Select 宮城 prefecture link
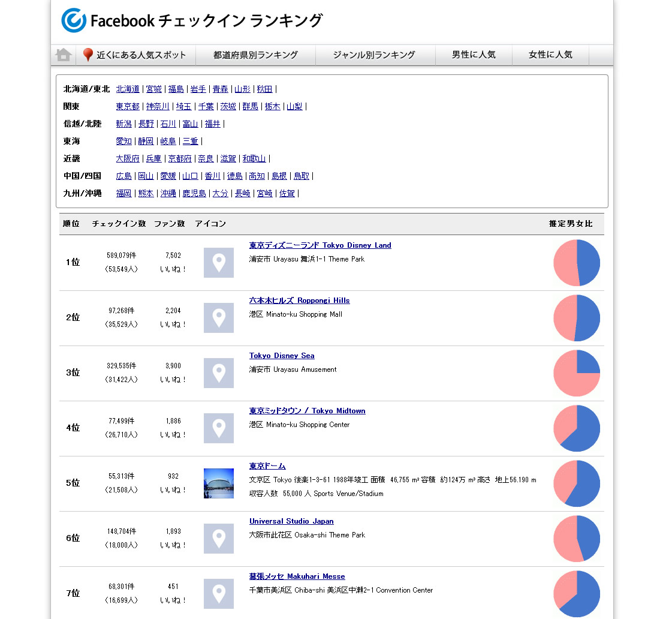 (x=154, y=89)
